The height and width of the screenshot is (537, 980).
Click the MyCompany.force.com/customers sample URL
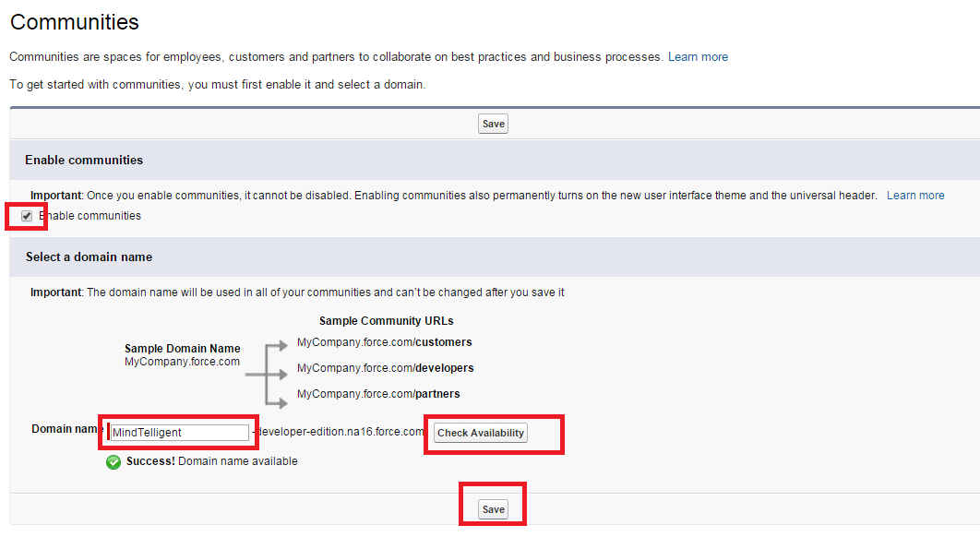[384, 342]
